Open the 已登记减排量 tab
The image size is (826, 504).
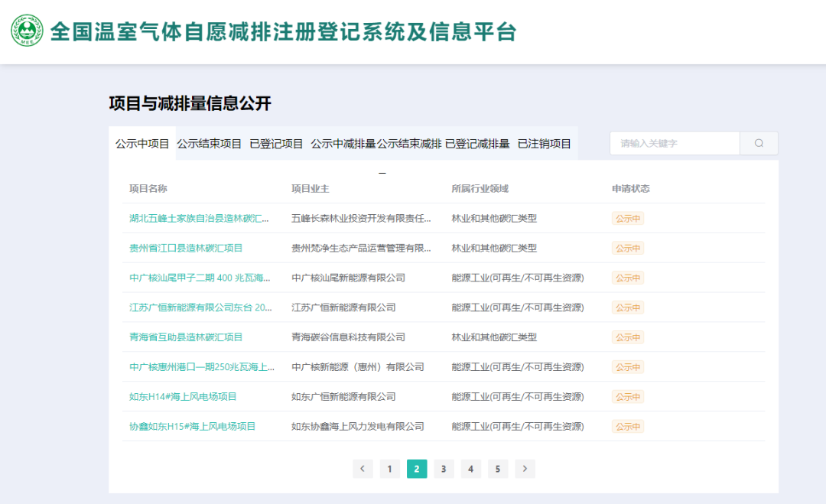pos(477,144)
